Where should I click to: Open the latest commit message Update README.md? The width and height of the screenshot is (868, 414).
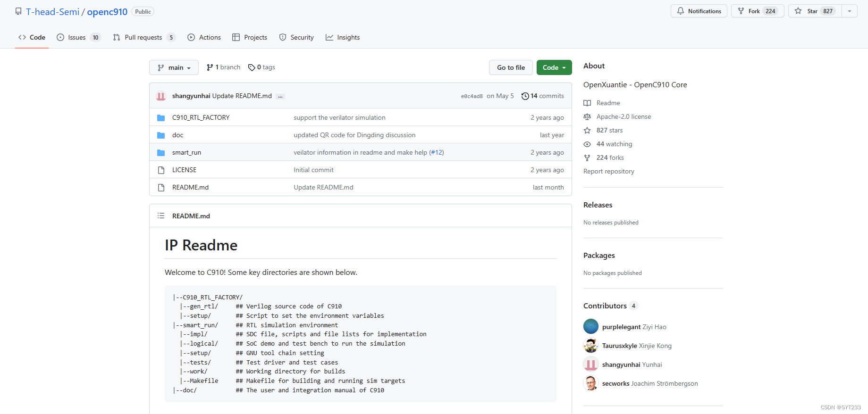click(x=242, y=96)
